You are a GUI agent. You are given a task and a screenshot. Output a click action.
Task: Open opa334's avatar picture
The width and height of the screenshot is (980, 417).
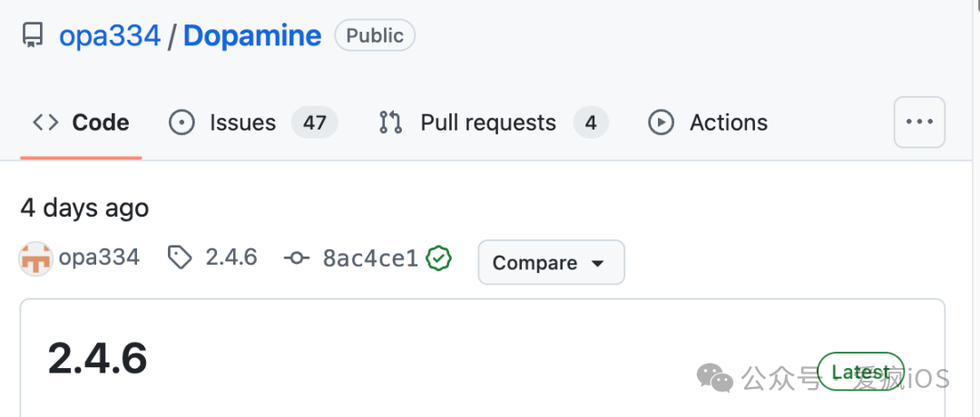(35, 258)
